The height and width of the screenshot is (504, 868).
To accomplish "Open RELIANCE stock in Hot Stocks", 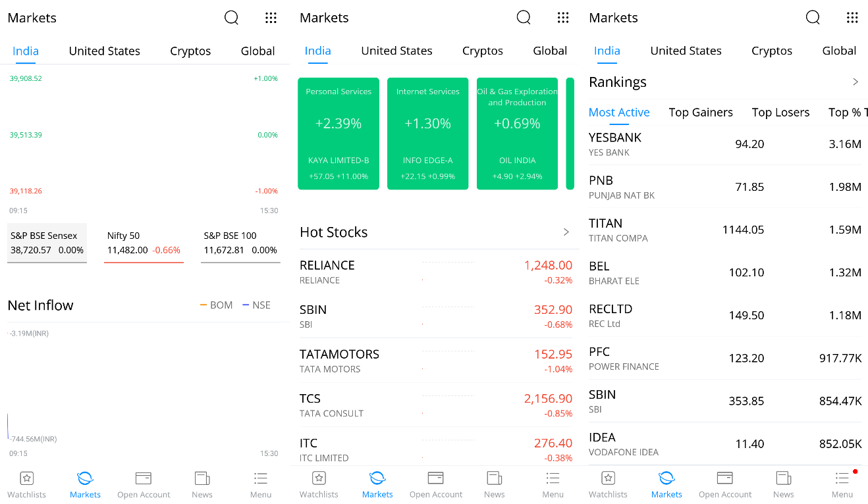I will point(436,272).
